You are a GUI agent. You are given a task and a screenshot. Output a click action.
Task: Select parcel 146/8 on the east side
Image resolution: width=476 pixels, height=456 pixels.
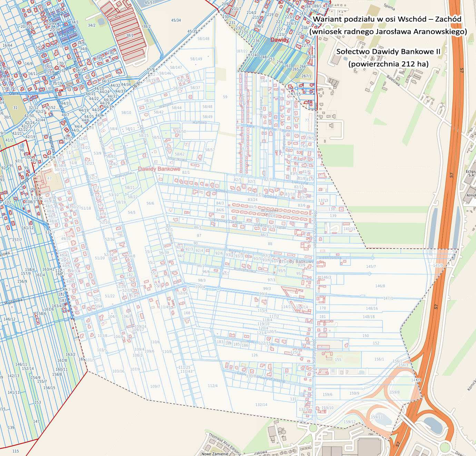[380, 286]
